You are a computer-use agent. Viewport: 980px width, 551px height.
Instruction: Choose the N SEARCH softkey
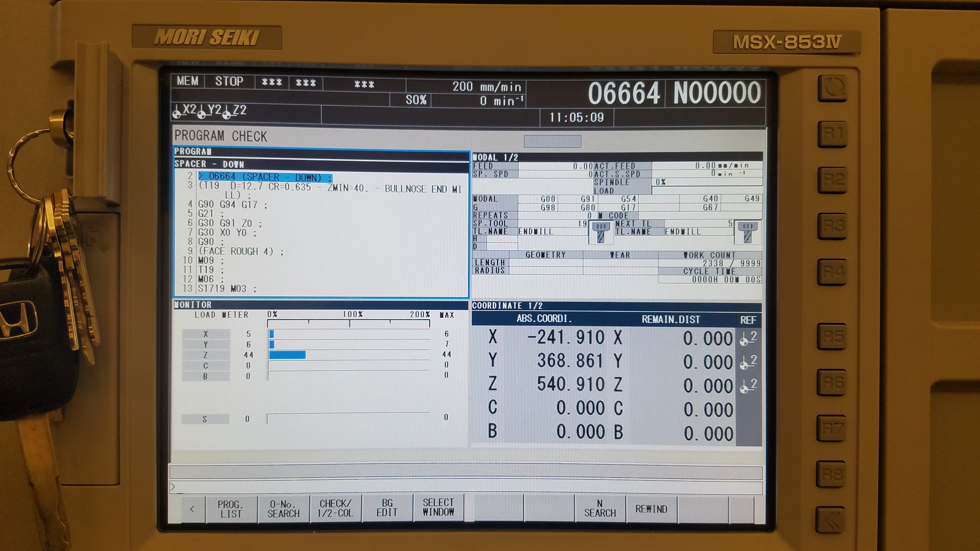pyautogui.click(x=600, y=508)
